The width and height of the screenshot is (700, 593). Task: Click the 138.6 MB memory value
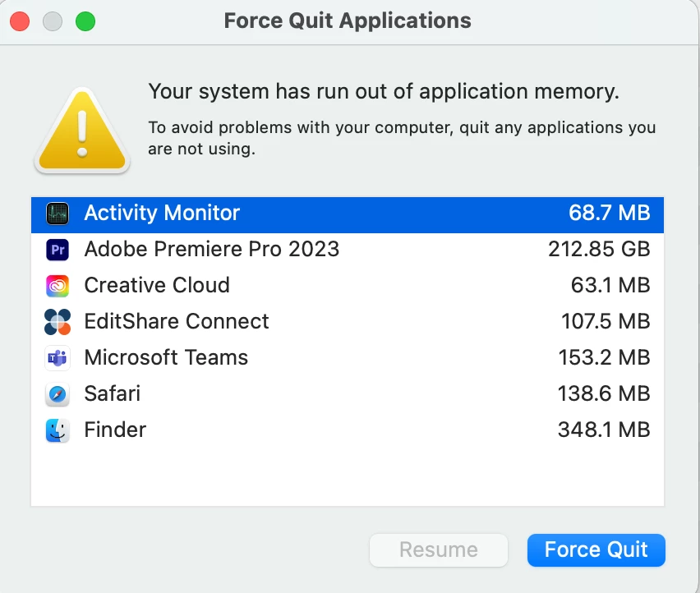click(604, 393)
